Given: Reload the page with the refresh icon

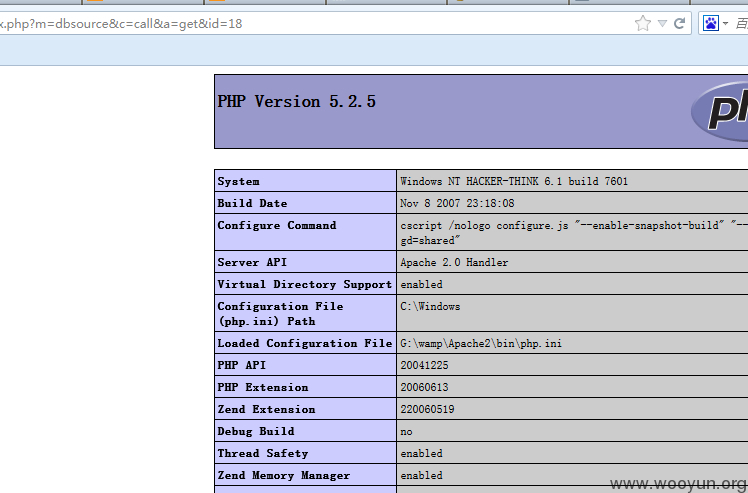Looking at the screenshot, I should click(679, 23).
